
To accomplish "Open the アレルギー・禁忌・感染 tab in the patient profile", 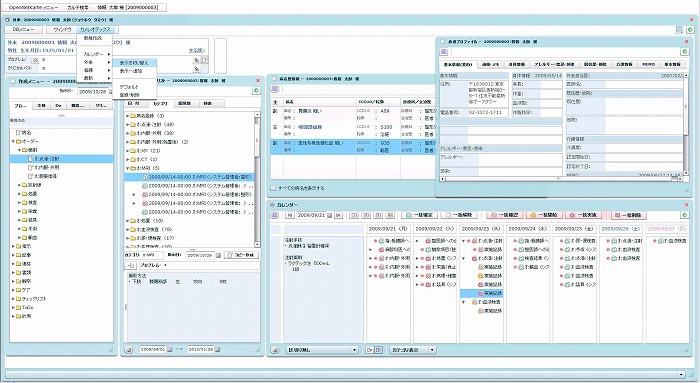I will point(555,64).
